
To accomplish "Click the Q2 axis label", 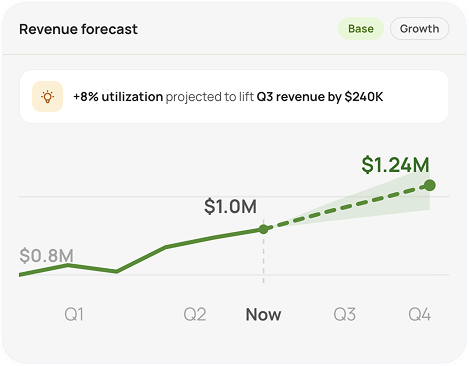I will [x=195, y=314].
